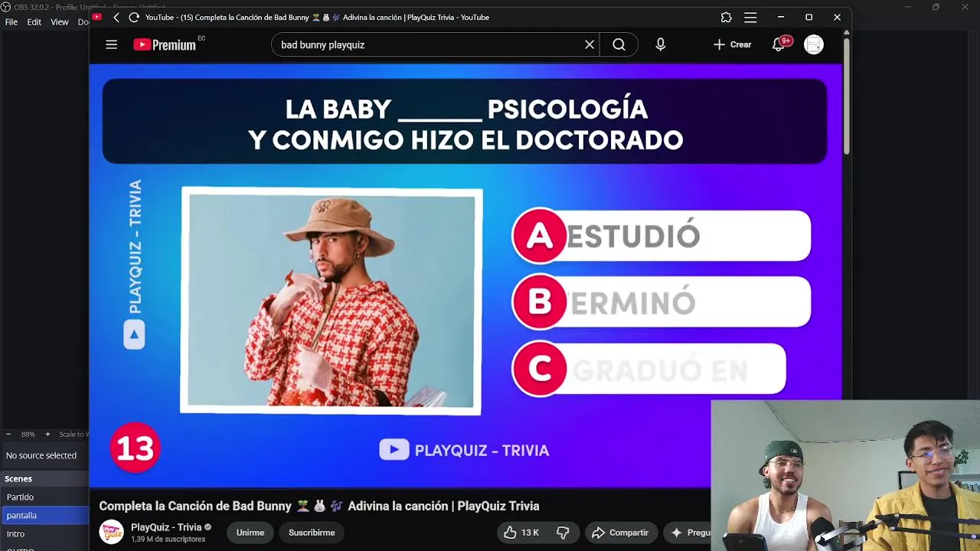Zoom out OBS preview with minus icon

[8, 434]
